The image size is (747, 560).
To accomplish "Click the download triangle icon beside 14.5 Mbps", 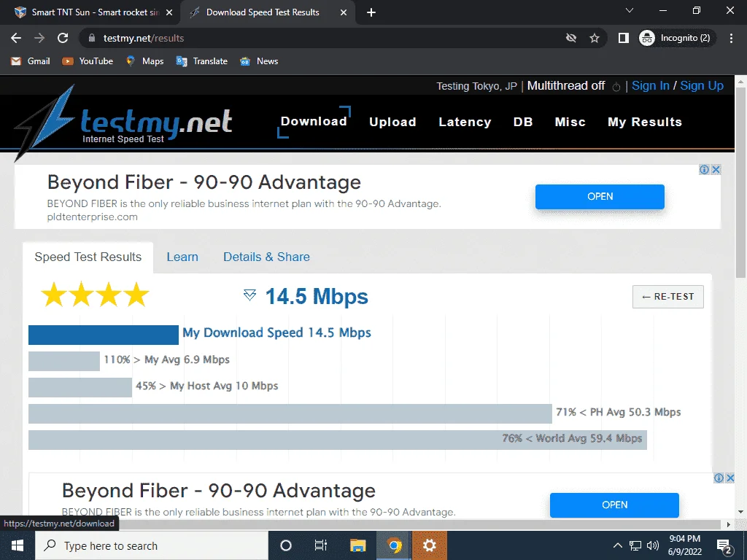I will (x=249, y=295).
